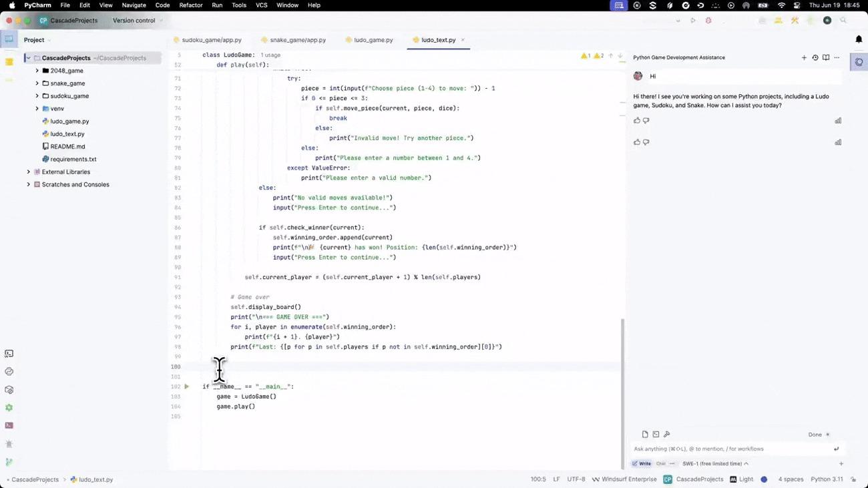This screenshot has width=868, height=488.
Task: Open the Version control dropdown
Action: point(137,21)
